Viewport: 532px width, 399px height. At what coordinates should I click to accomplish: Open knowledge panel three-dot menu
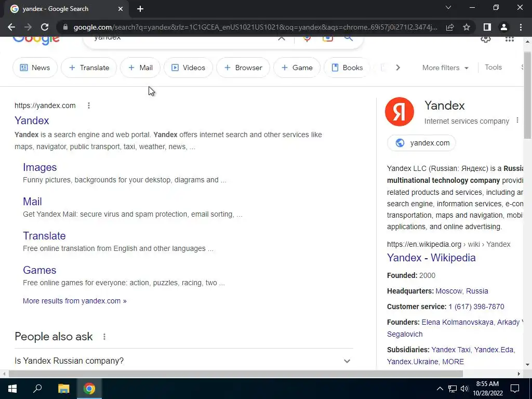pyautogui.click(x=517, y=120)
